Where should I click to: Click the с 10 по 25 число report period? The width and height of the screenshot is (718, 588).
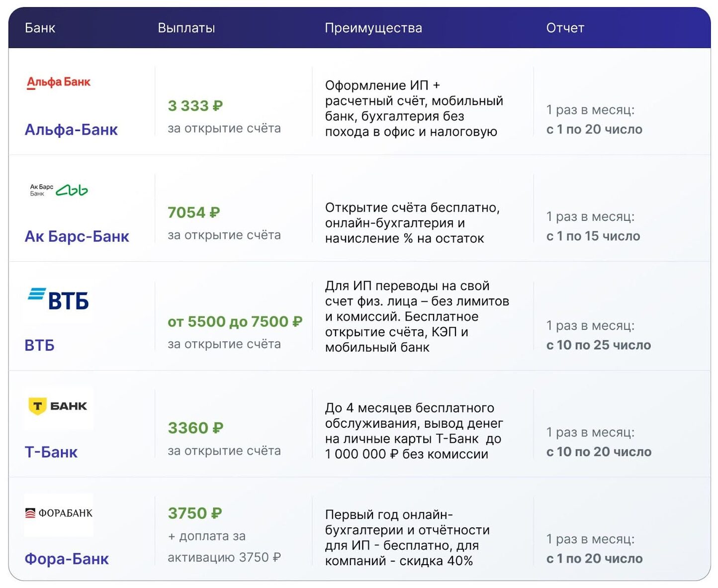tap(599, 345)
